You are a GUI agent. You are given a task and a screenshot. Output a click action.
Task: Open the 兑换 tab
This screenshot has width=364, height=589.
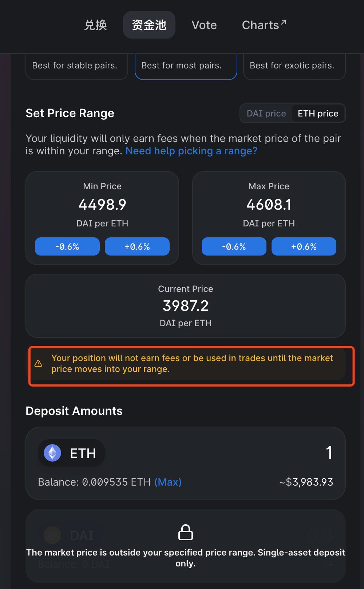95,25
